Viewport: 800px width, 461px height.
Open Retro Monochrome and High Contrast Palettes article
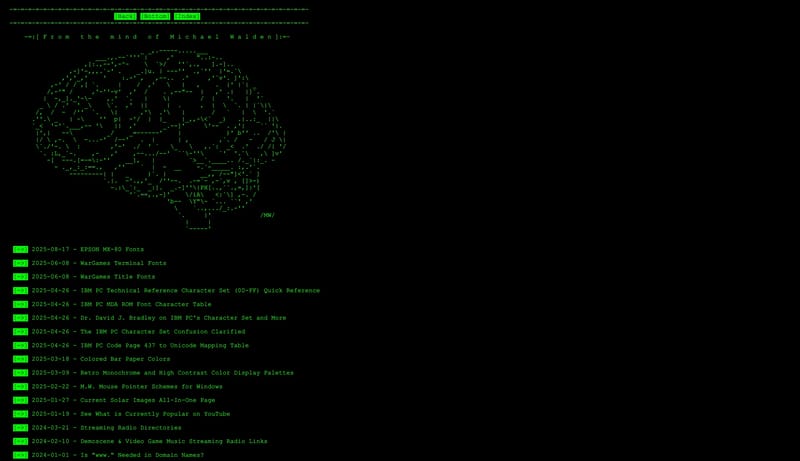click(187, 372)
